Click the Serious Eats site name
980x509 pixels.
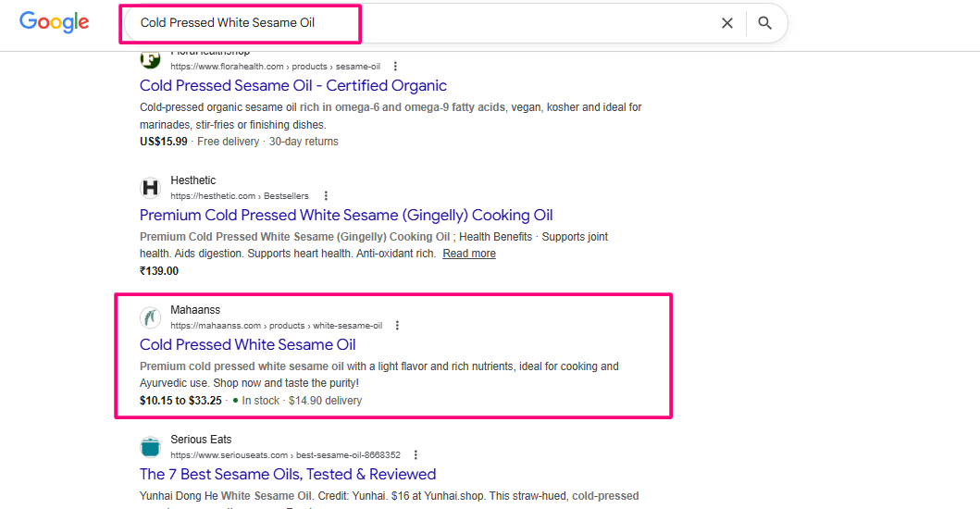[201, 439]
